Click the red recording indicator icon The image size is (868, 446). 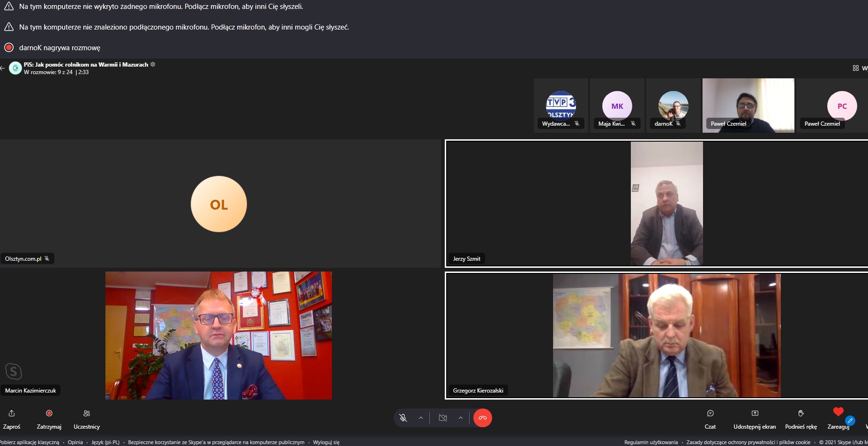[x=9, y=47]
